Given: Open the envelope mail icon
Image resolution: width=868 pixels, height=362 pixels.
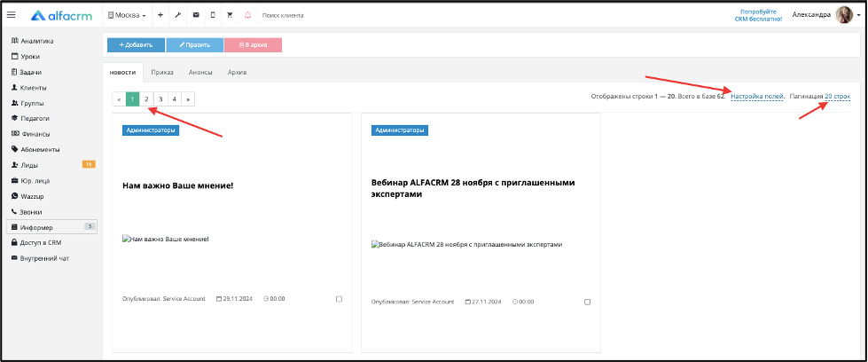Looking at the screenshot, I should click(195, 15).
